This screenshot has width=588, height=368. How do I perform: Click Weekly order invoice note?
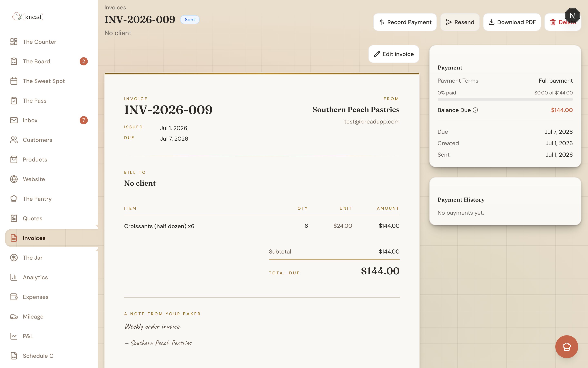(153, 326)
